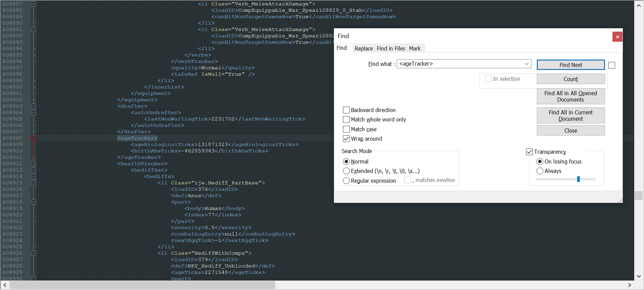The width and height of the screenshot is (644, 290).
Task: Select Extended search mode
Action: coord(346,171)
